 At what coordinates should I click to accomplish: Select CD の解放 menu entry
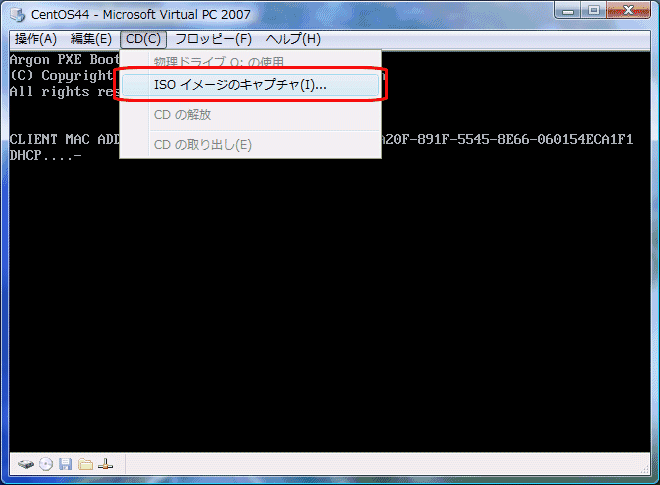click(251, 115)
